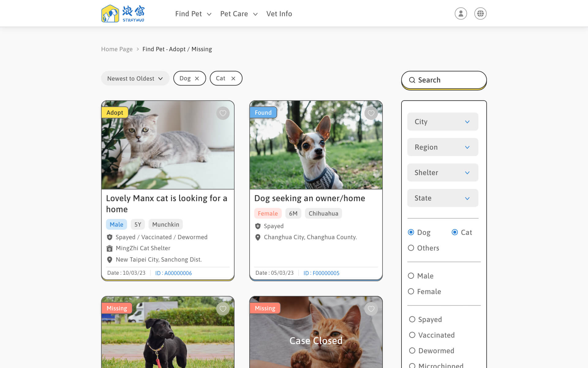This screenshot has height=368, width=588.
Task: Expand the City dropdown filter
Action: tap(443, 122)
